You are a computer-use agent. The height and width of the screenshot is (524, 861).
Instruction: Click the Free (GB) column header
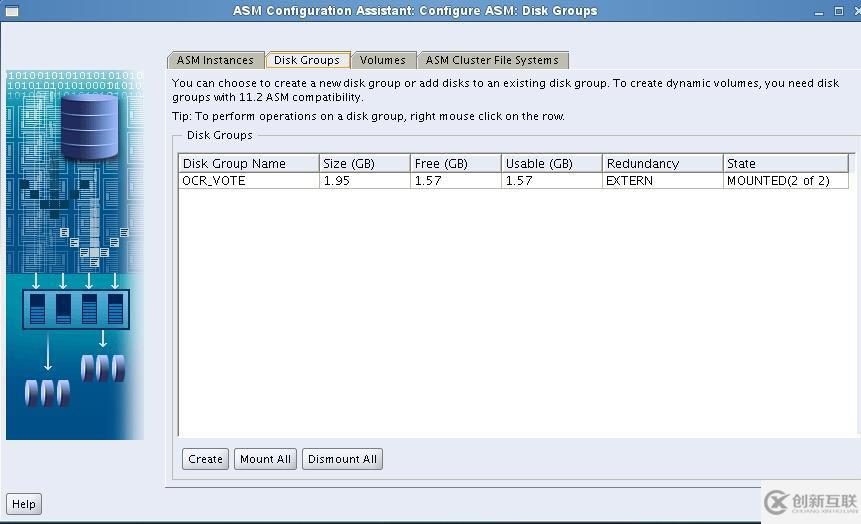point(456,164)
